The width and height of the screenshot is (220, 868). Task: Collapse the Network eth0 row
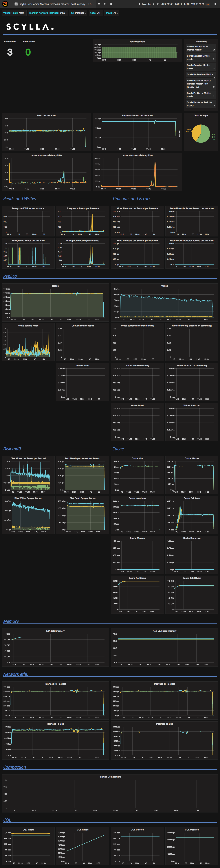point(16,674)
